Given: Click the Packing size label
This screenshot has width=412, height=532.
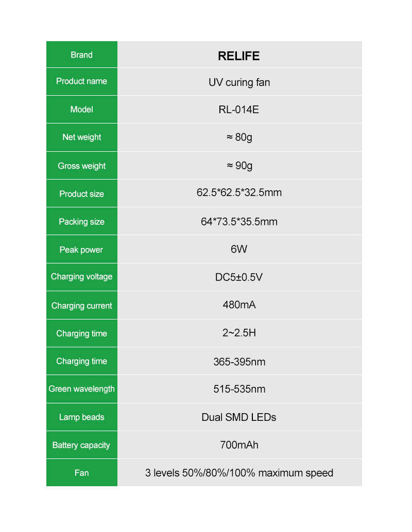Looking at the screenshot, I should click(x=81, y=222).
